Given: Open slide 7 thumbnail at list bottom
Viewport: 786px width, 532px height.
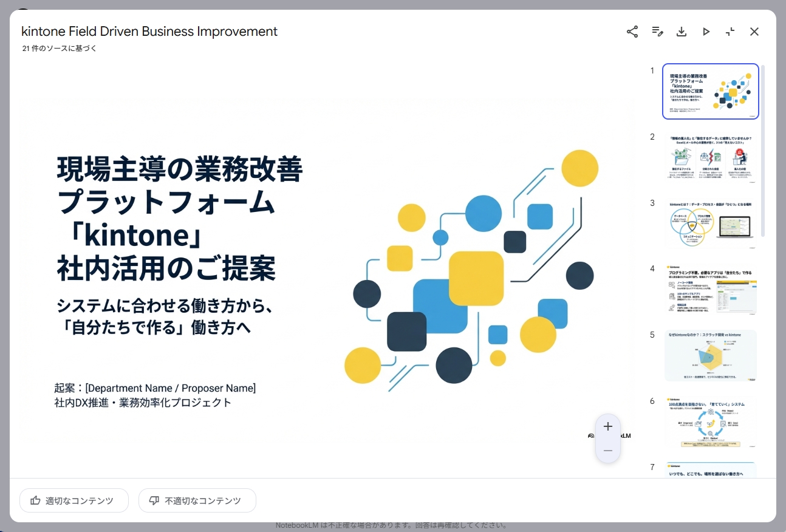Looking at the screenshot, I should click(711, 469).
